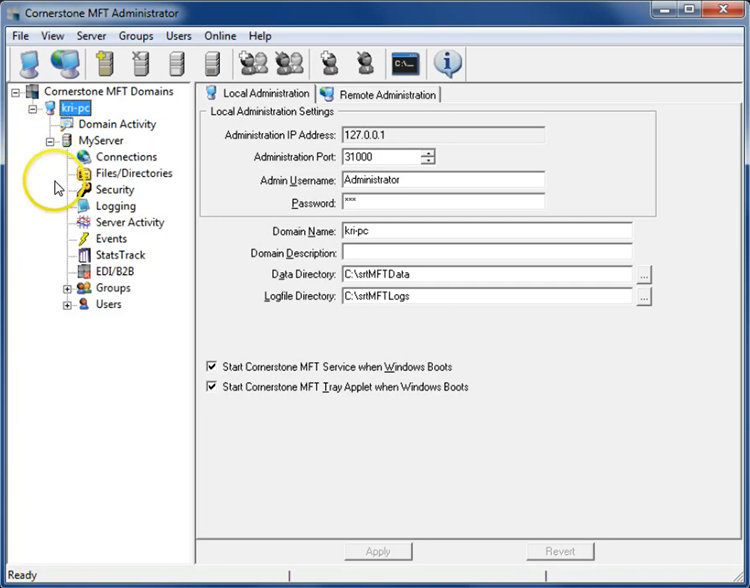Open the Groups menu

pyautogui.click(x=136, y=36)
